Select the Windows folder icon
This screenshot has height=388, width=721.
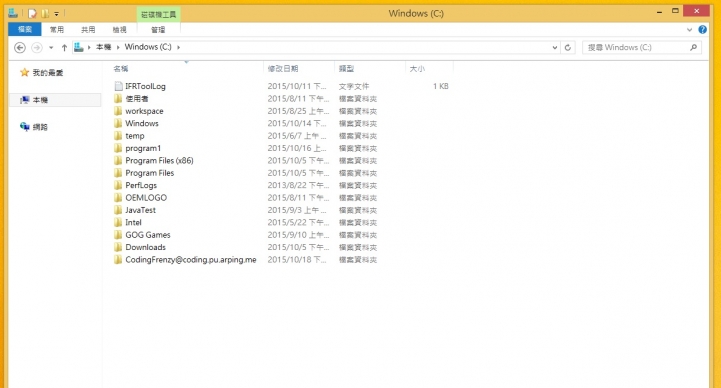coord(118,123)
